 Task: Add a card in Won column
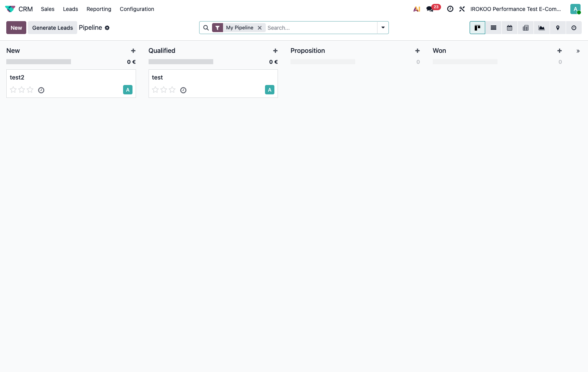point(559,51)
